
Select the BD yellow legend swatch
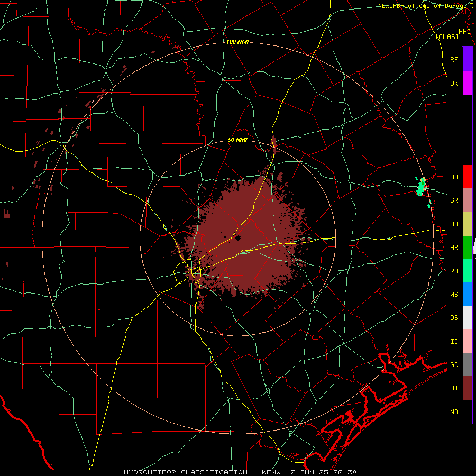[x=467, y=224]
